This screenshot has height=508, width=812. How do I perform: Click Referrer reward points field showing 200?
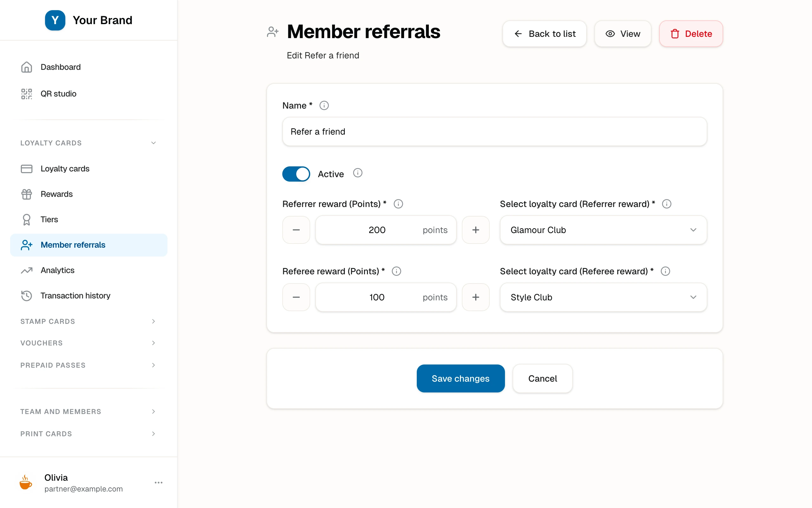tap(386, 230)
